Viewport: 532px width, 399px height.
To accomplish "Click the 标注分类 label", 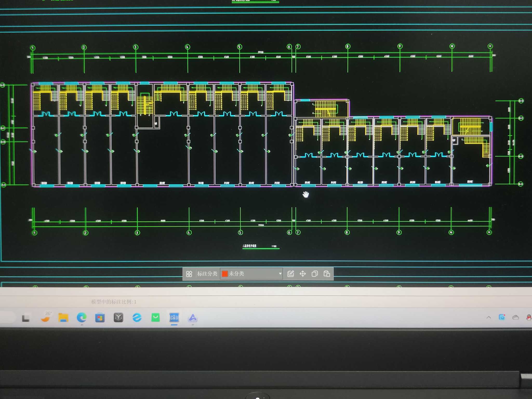I will point(207,274).
